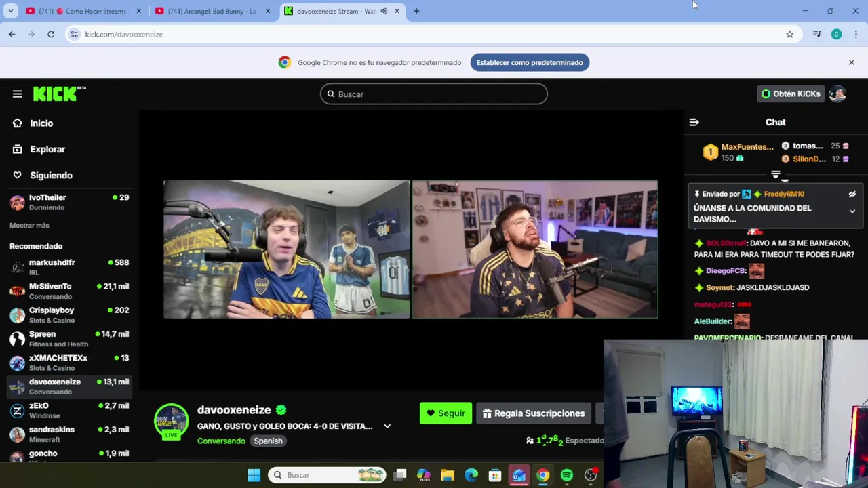This screenshot has width=868, height=488.
Task: Click the verified badge next to davooxeneize
Action: [281, 410]
